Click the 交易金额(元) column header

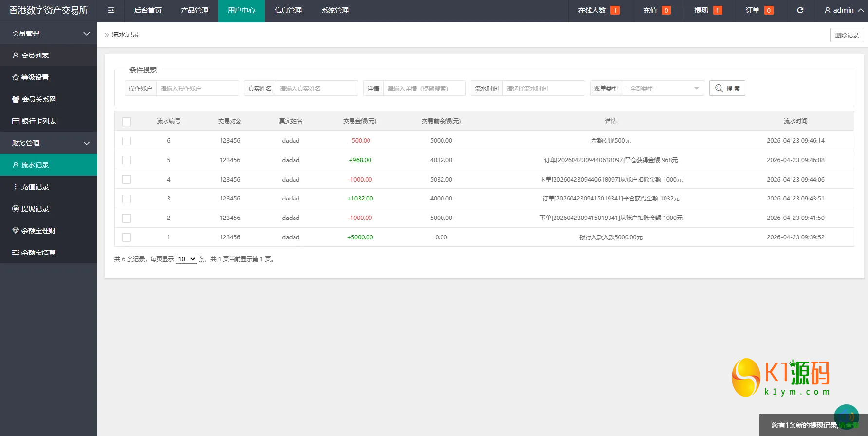[360, 121]
